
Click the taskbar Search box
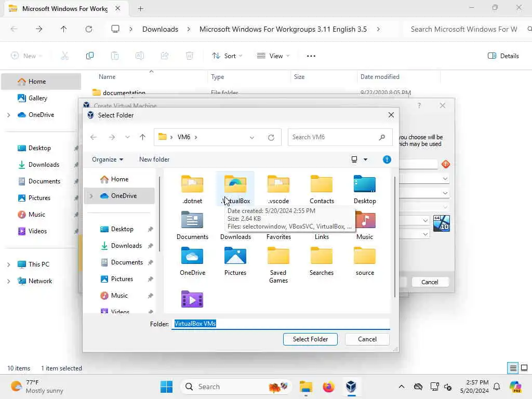pyautogui.click(x=236, y=387)
